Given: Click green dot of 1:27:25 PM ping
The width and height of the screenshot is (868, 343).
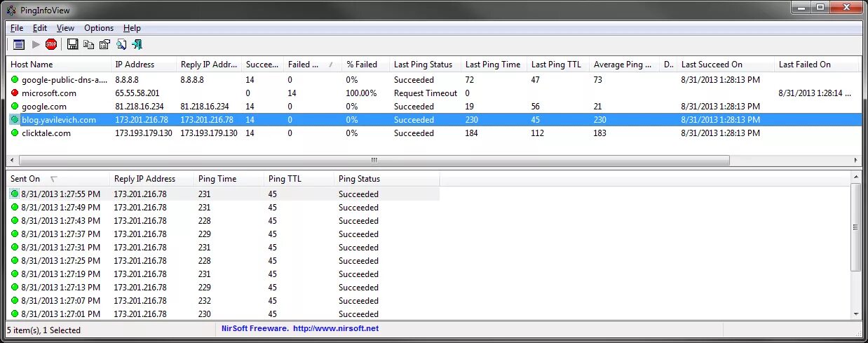Looking at the screenshot, I should pyautogui.click(x=15, y=260).
